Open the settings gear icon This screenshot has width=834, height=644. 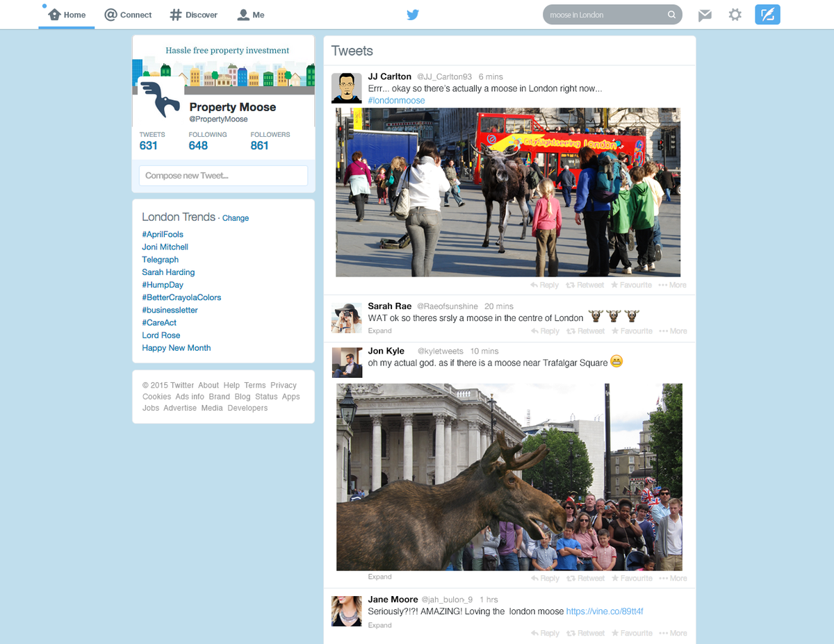pyautogui.click(x=735, y=15)
